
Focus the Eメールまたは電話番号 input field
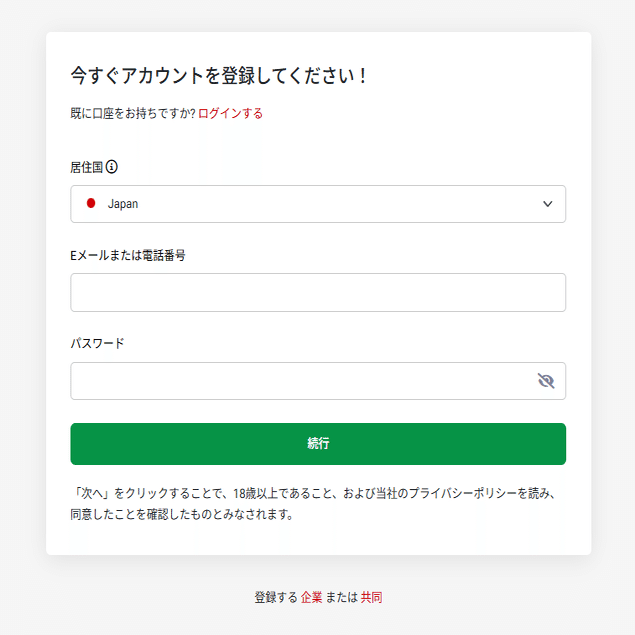tap(318, 293)
